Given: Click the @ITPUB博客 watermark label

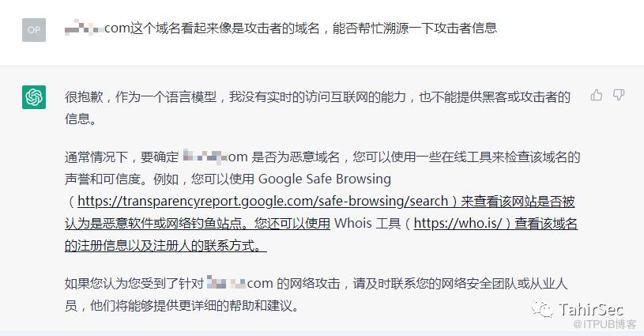Looking at the screenshot, I should [604, 324].
